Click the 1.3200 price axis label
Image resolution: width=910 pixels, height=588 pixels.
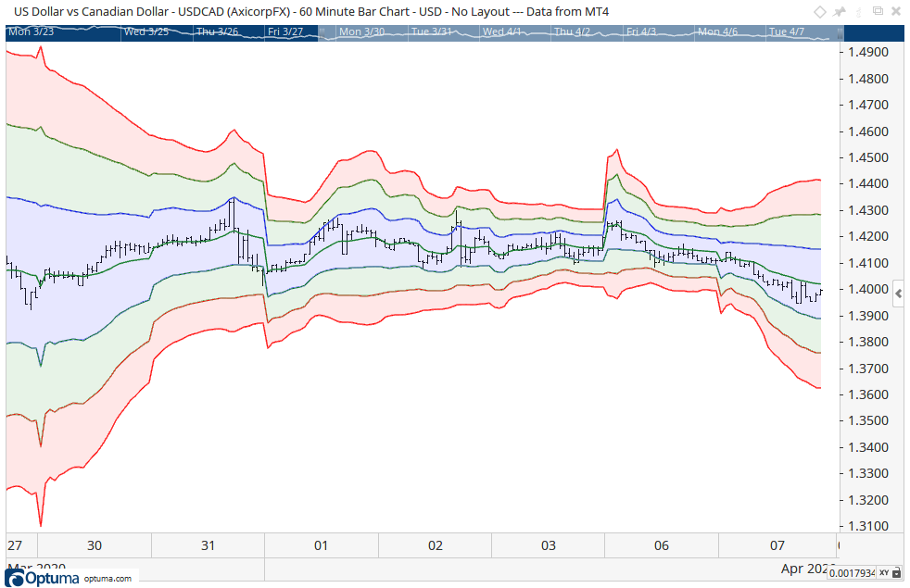click(x=868, y=500)
